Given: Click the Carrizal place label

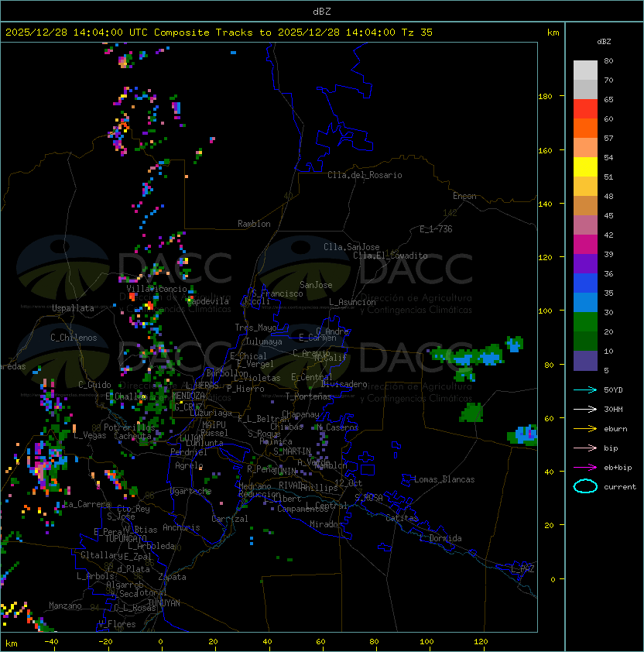Looking at the screenshot, I should [x=230, y=519].
